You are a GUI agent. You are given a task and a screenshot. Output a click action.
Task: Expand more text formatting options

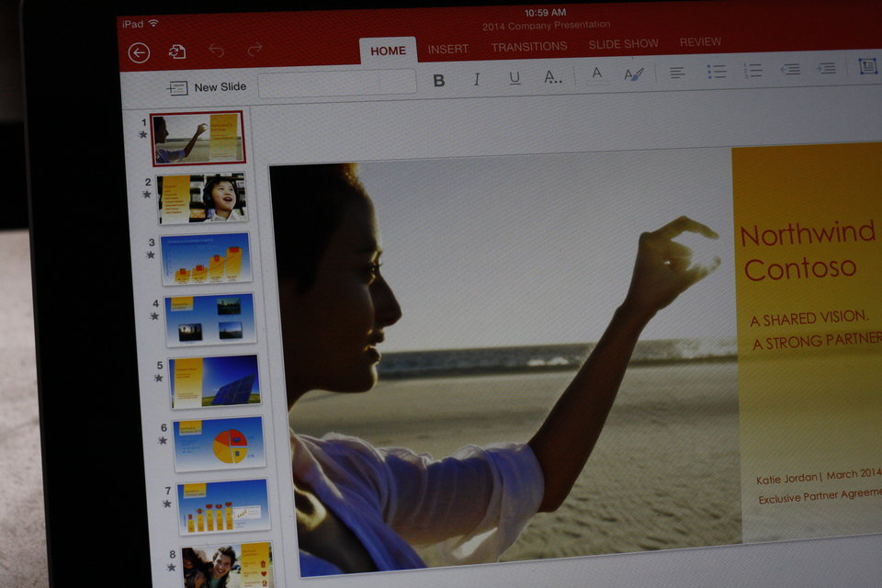point(552,77)
